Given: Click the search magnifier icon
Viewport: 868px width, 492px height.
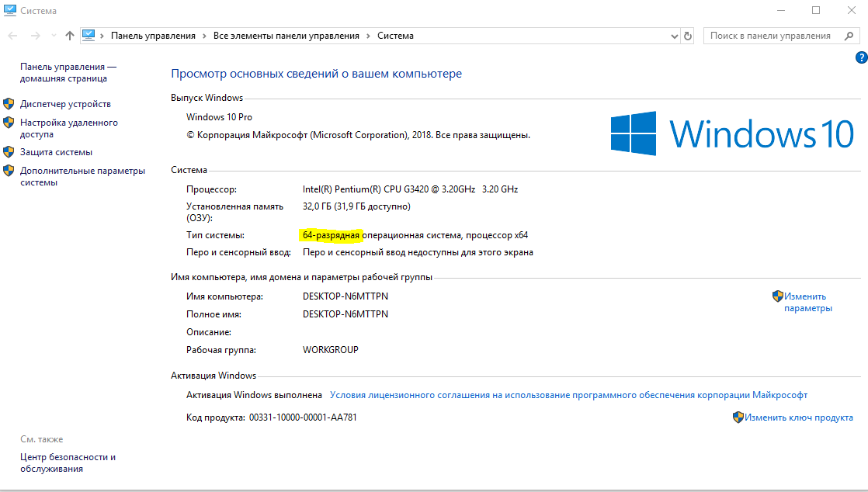Looking at the screenshot, I should point(849,36).
